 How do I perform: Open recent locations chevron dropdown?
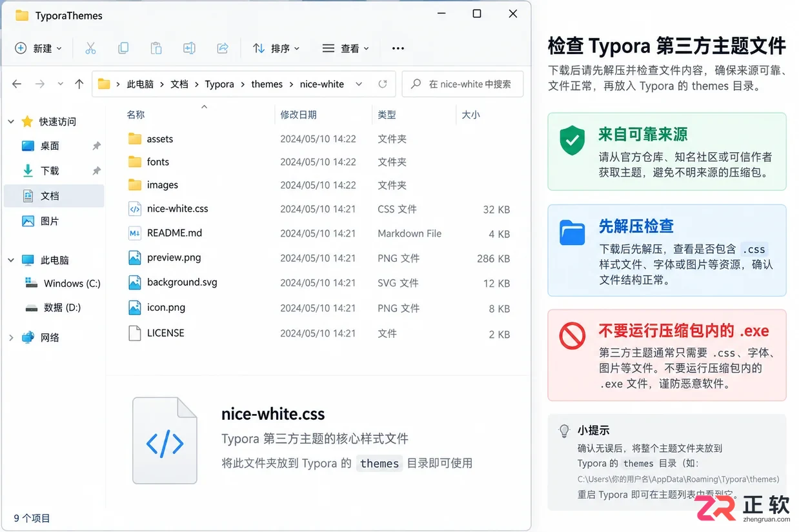tap(61, 84)
